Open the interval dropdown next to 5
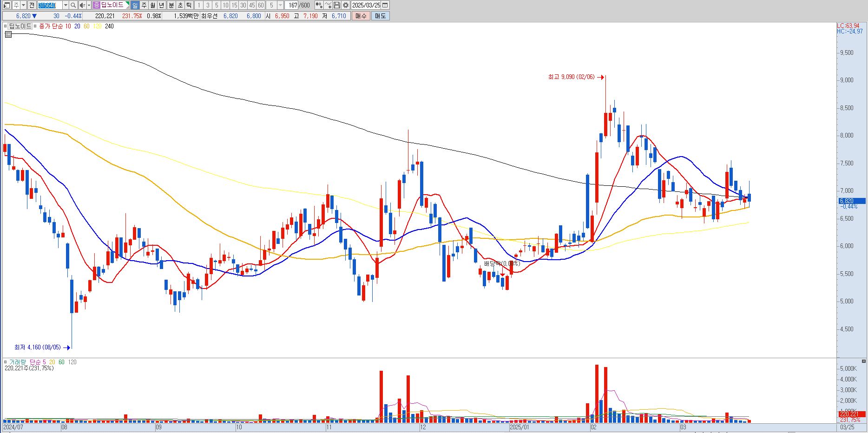The width and height of the screenshot is (868, 433). tap(280, 5)
